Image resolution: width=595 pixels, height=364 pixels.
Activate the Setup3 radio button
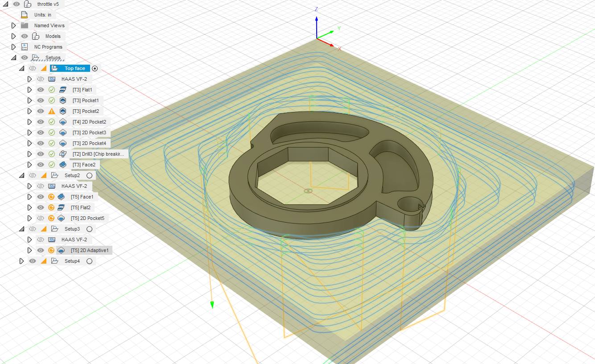tap(89, 229)
